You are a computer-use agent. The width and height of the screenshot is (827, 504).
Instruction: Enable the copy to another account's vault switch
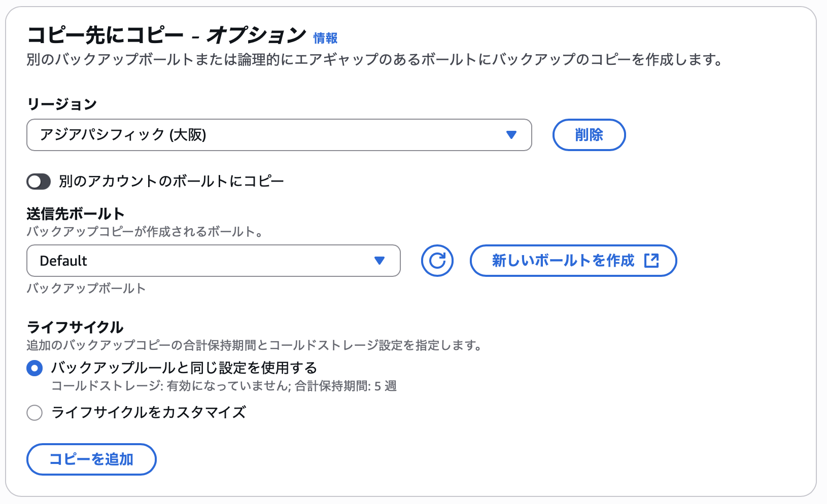tap(39, 182)
